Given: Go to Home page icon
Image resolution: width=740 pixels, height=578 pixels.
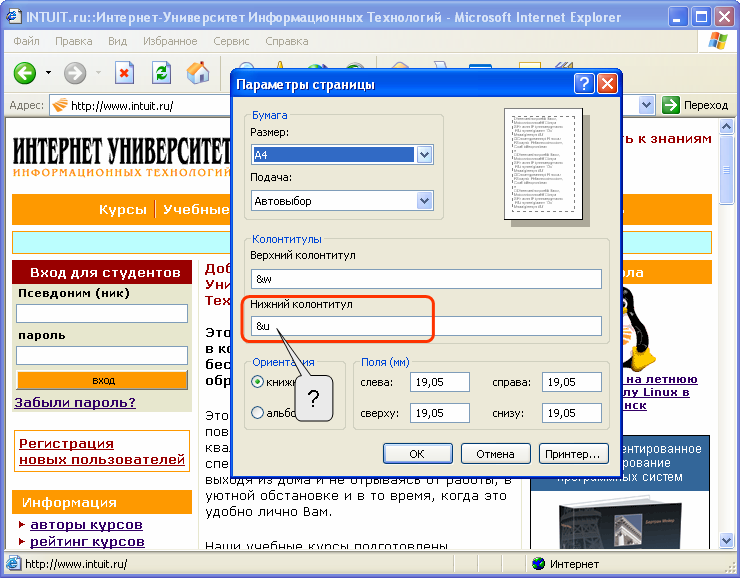Looking at the screenshot, I should (198, 73).
